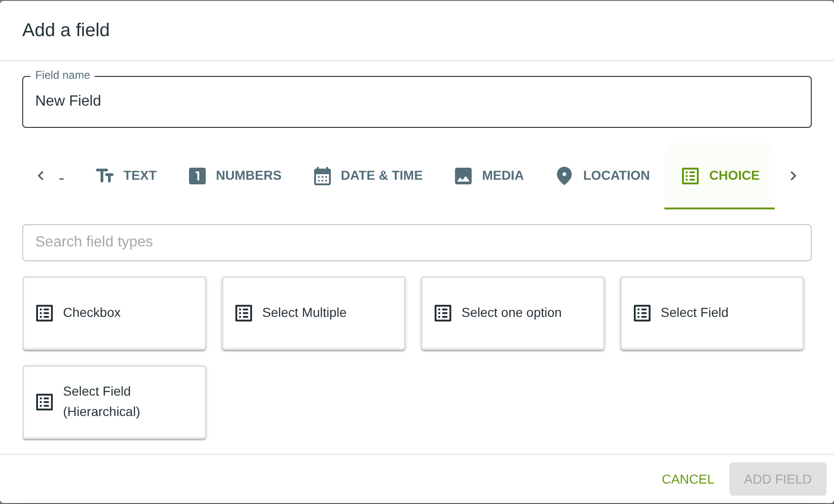Pick the Select Field (Hierarchical) card
Viewport: 834px width, 504px height.
[114, 402]
